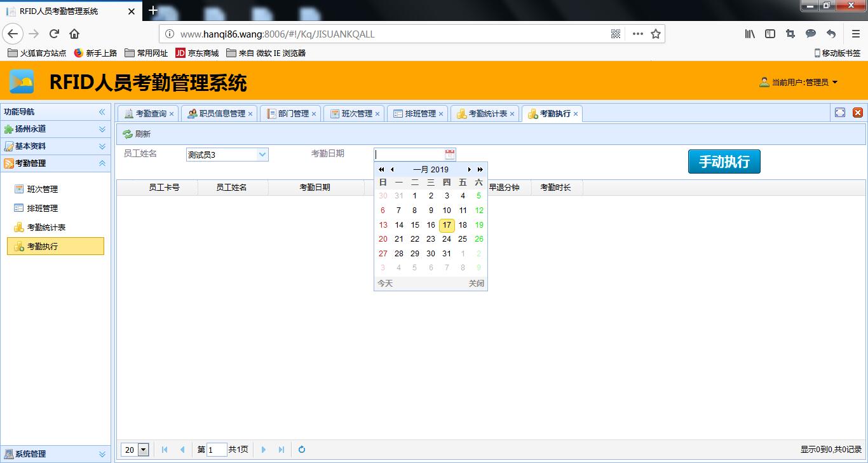This screenshot has width=868, height=463.
Task: Click the page number input field
Action: tap(217, 450)
